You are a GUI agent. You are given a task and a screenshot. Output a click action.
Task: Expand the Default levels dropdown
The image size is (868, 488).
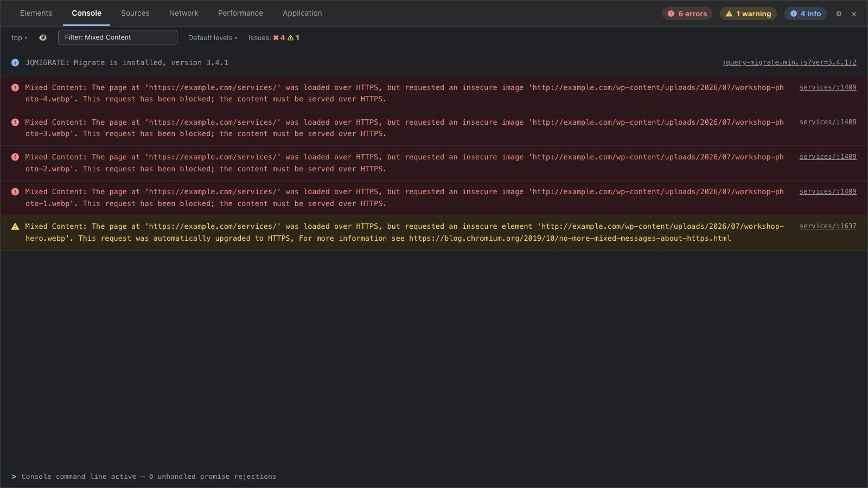point(213,37)
